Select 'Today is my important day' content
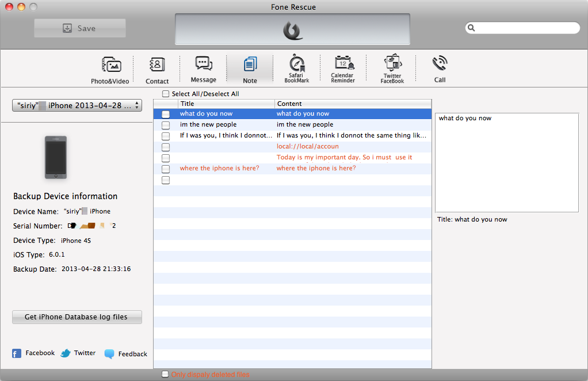This screenshot has width=588, height=381. pyautogui.click(x=344, y=157)
